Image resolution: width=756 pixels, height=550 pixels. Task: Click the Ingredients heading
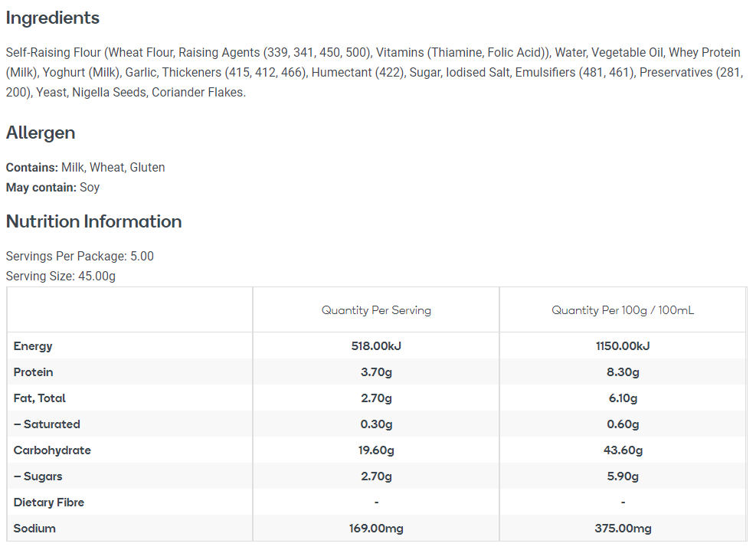pos(53,18)
